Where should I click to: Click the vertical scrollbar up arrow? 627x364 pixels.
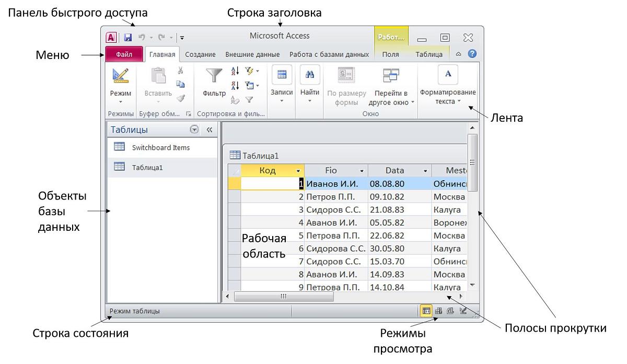click(x=472, y=127)
